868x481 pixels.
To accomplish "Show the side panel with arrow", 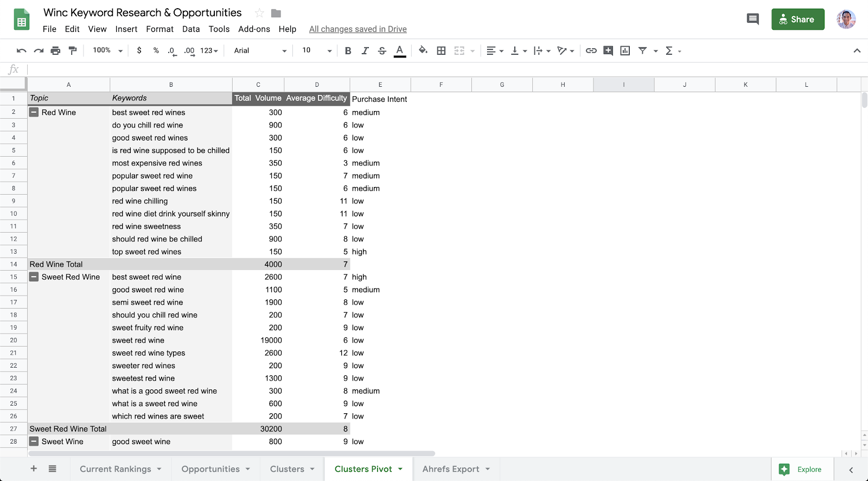I will tap(851, 470).
